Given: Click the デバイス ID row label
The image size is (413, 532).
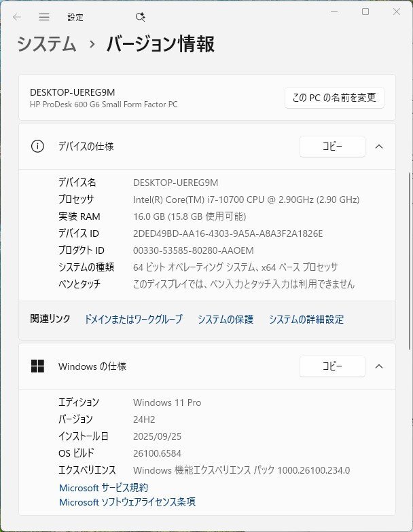Looking at the screenshot, I should pyautogui.click(x=79, y=233).
